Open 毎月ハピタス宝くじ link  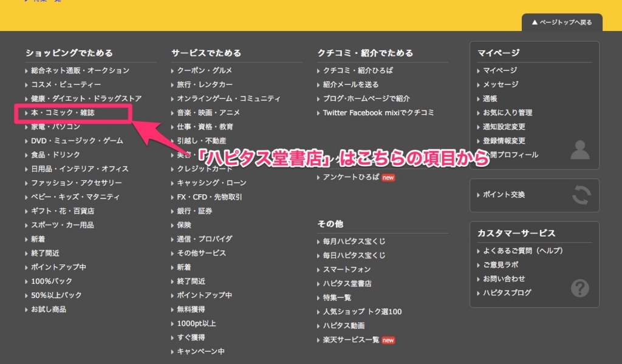[x=354, y=241]
